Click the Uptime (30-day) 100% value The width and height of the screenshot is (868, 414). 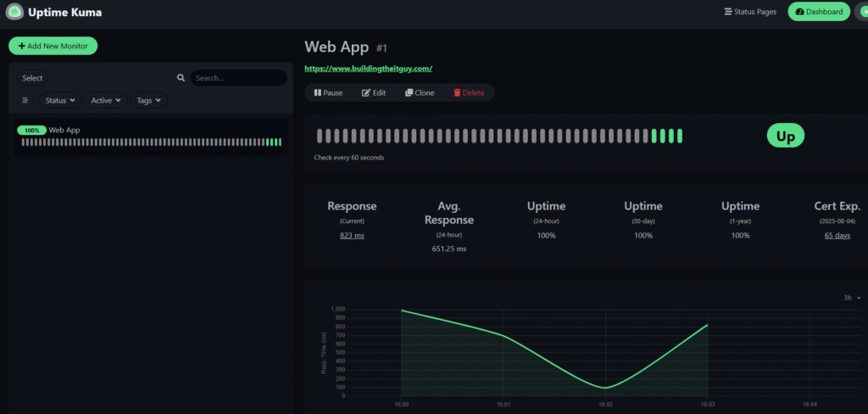coord(643,236)
